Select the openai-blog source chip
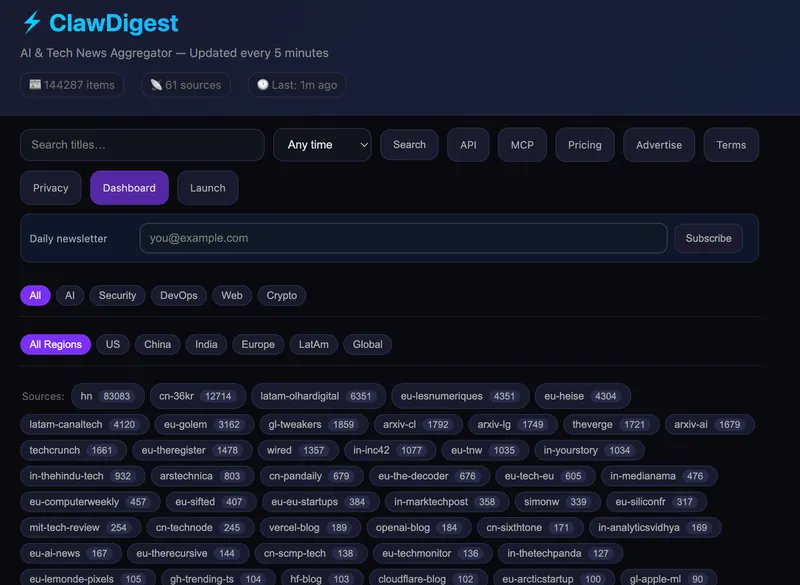 [x=418, y=527]
